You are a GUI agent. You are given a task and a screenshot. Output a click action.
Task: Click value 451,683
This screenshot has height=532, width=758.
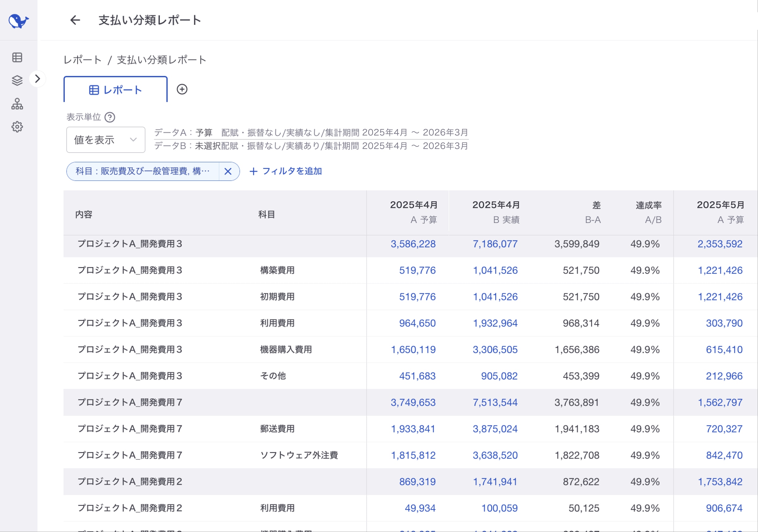[417, 376]
